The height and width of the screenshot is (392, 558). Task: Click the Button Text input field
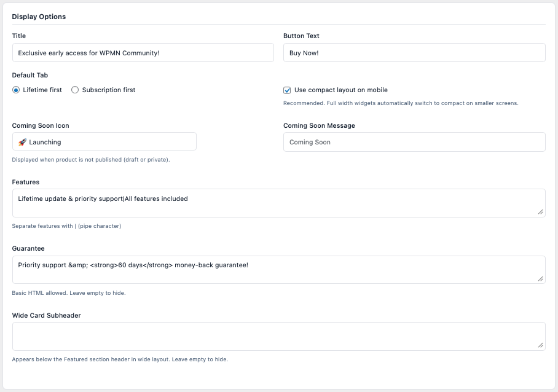(414, 53)
